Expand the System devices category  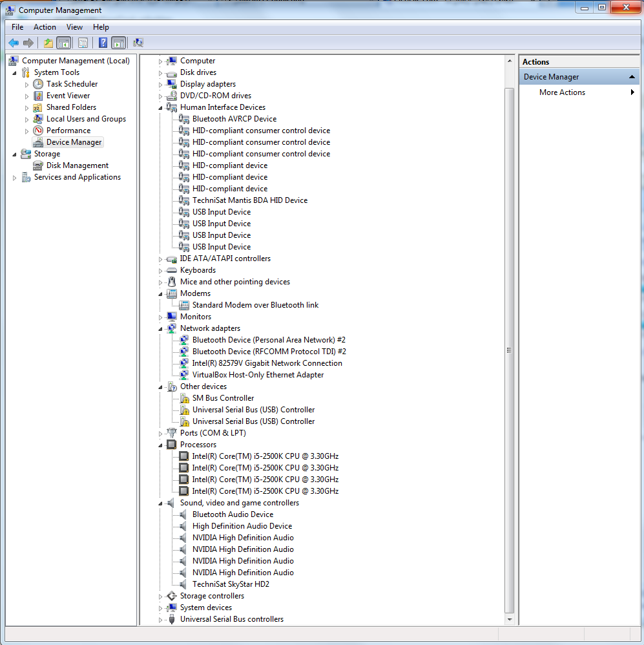(160, 608)
